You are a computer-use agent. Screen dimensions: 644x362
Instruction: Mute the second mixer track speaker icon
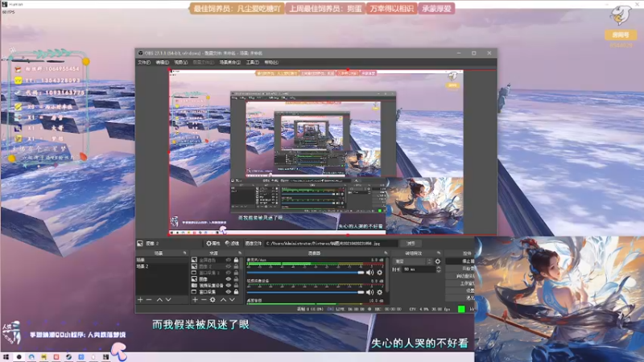tap(370, 292)
